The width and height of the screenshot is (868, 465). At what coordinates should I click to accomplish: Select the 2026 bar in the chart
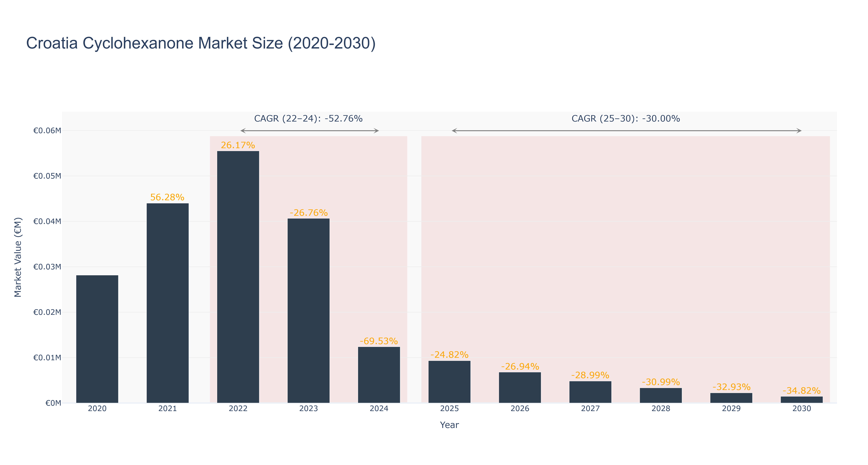click(520, 387)
